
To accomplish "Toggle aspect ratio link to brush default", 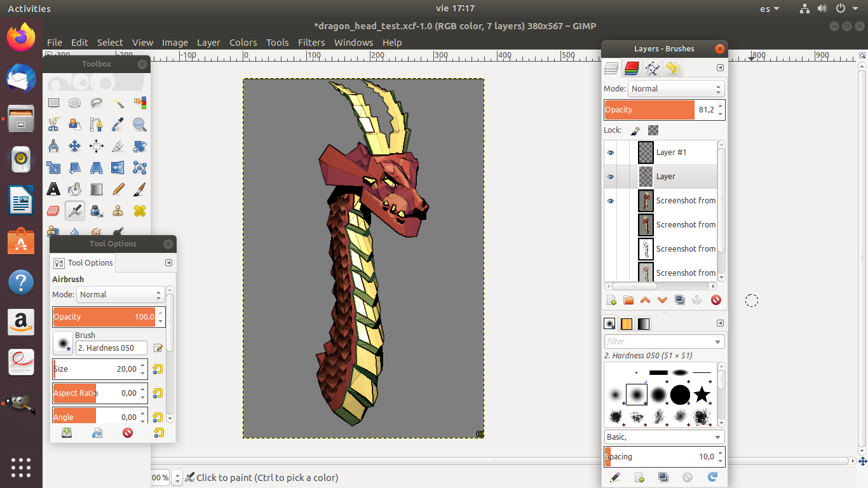I will [x=158, y=393].
